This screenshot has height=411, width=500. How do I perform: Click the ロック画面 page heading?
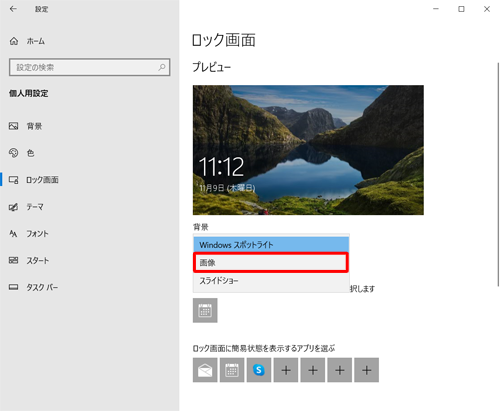coord(224,40)
